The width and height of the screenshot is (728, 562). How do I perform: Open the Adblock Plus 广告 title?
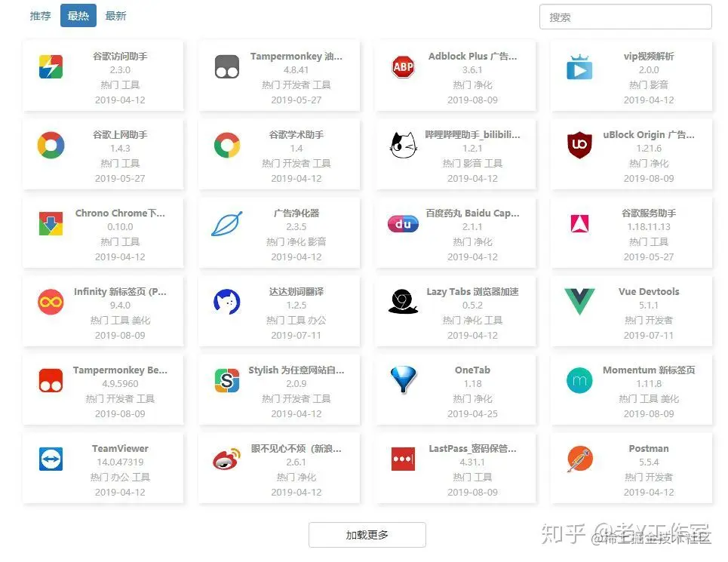pos(472,56)
